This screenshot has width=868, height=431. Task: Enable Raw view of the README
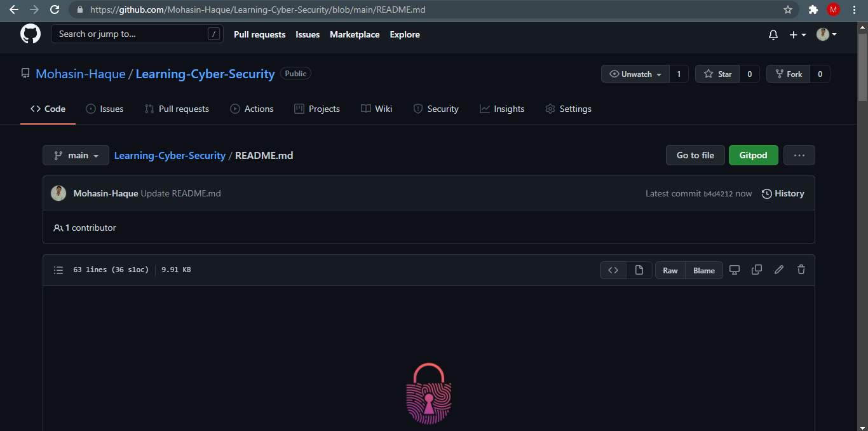pos(670,270)
